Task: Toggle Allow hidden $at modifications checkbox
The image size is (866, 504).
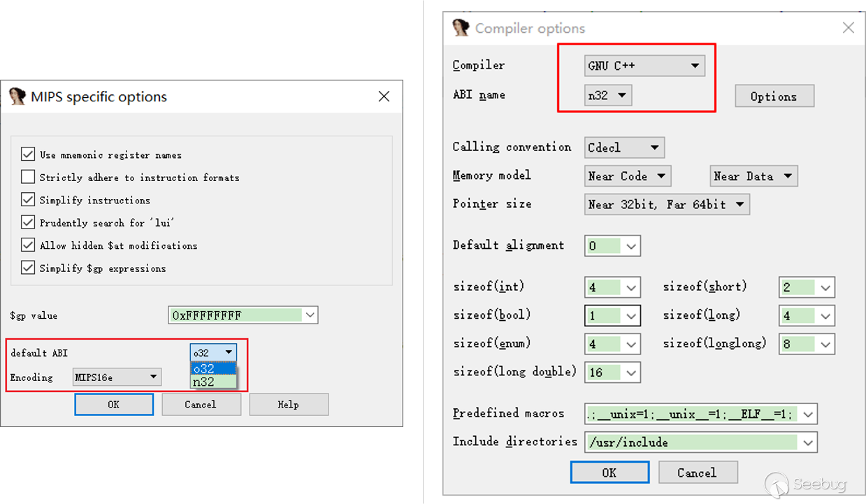Action: [x=28, y=245]
